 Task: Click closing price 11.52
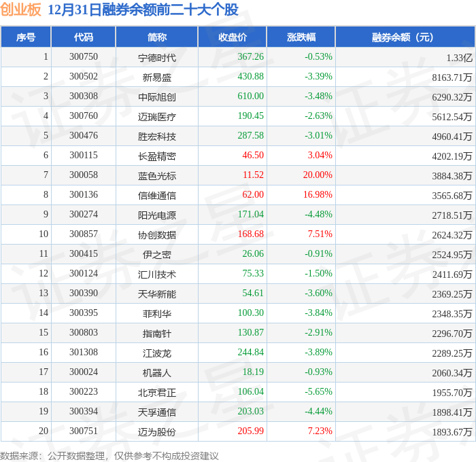(x=253, y=175)
